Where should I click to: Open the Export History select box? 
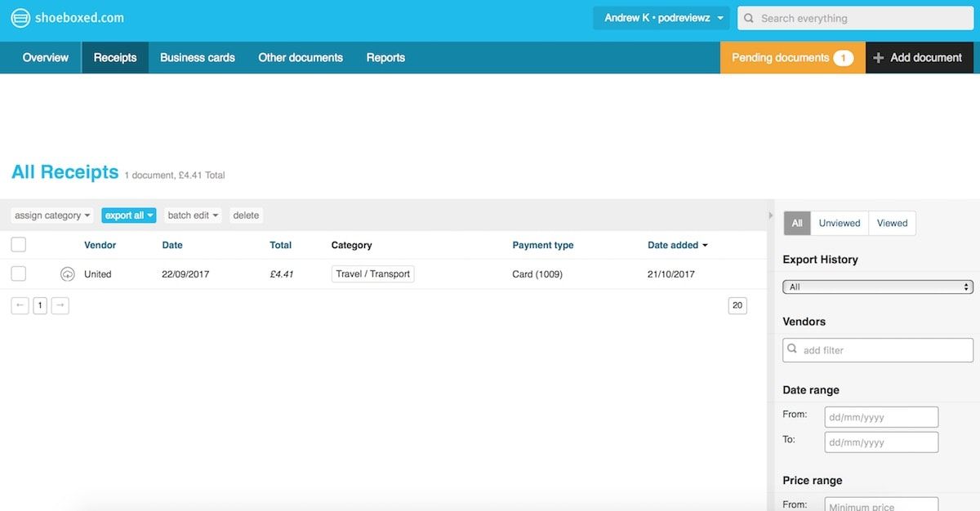(x=877, y=287)
